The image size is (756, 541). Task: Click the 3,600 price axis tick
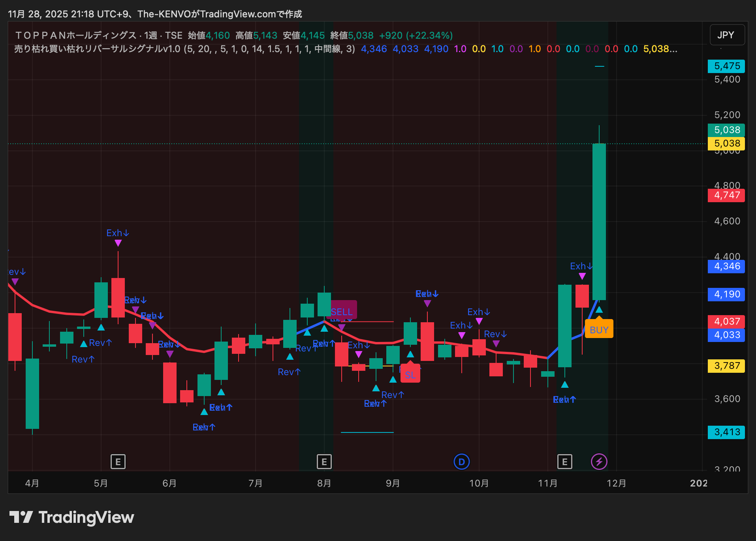[x=727, y=399]
